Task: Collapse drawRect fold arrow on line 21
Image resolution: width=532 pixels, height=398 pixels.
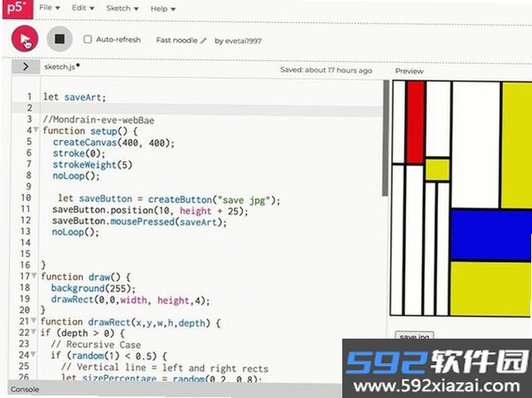Action: coord(34,320)
